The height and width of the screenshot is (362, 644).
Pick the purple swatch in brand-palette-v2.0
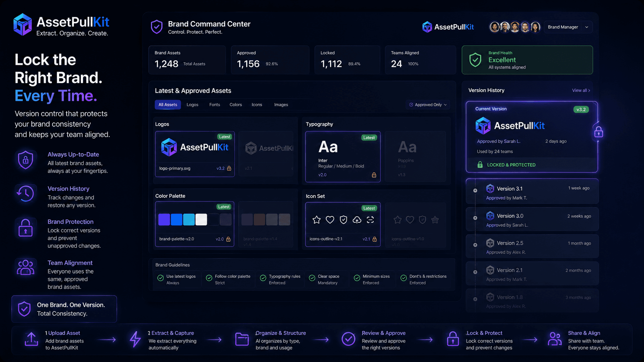pos(164,220)
